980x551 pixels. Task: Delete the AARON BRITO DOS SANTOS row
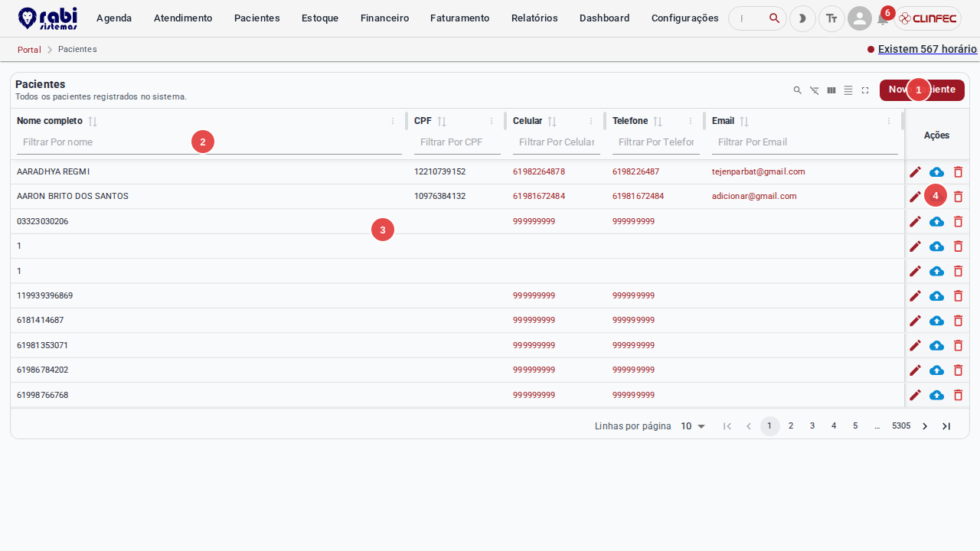[x=958, y=197]
